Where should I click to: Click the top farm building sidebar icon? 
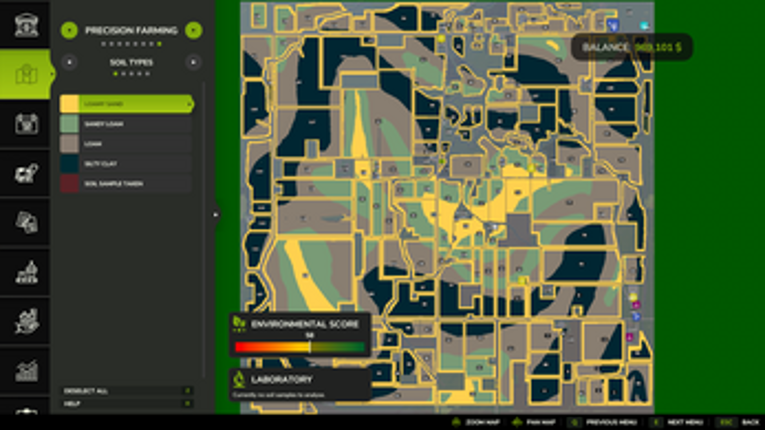pos(25,25)
